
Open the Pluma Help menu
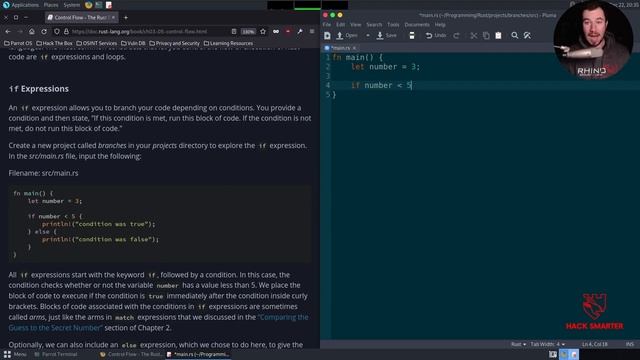(x=440, y=25)
